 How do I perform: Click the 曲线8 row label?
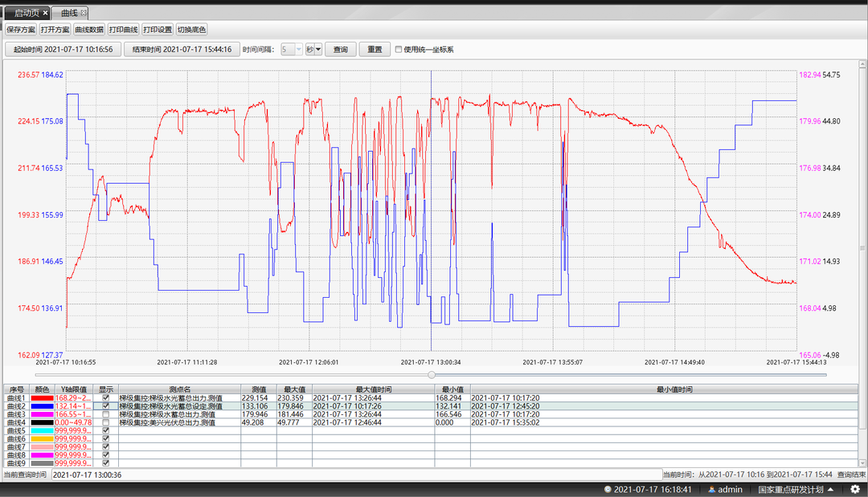click(17, 455)
